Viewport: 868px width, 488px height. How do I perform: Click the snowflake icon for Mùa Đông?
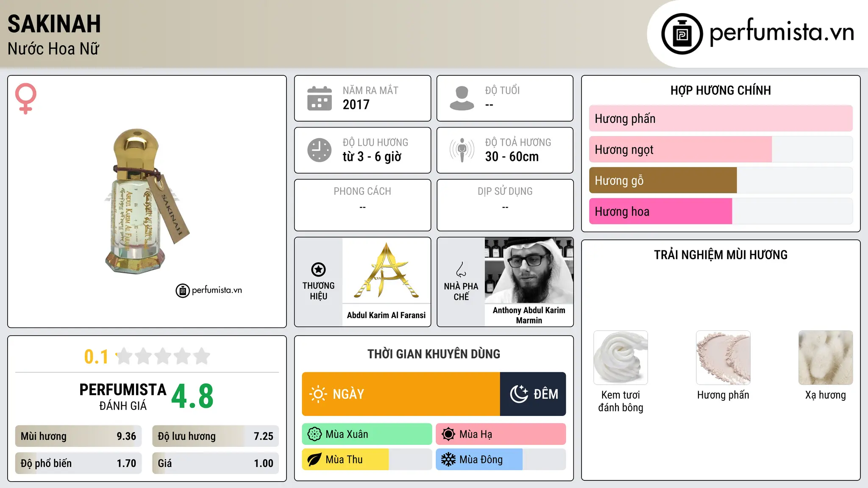448,460
